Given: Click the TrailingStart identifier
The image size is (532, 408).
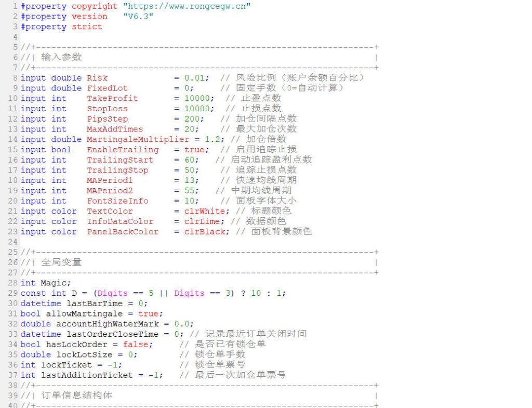Looking at the screenshot, I should [120, 160].
